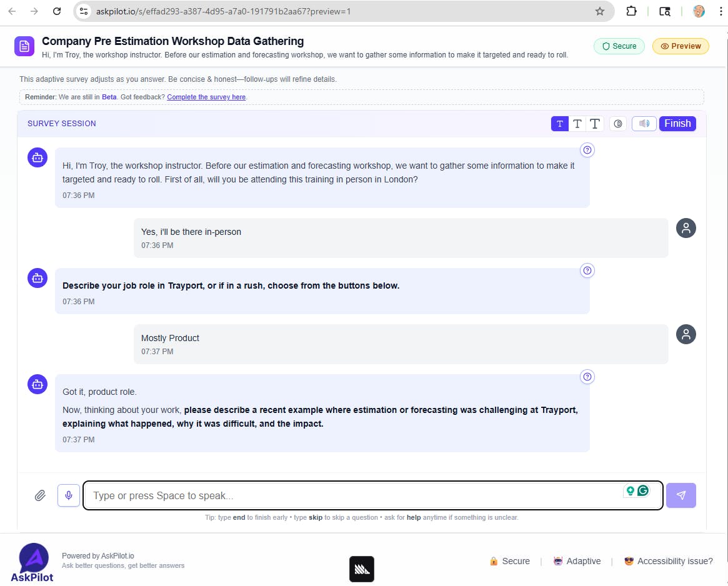Open the Complete the survey here link
This screenshot has width=728, height=586.
[x=206, y=97]
